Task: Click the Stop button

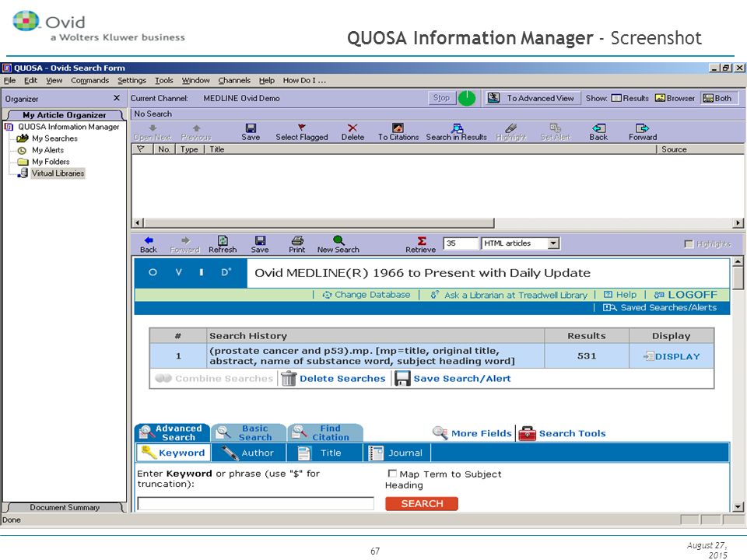Action: click(442, 98)
